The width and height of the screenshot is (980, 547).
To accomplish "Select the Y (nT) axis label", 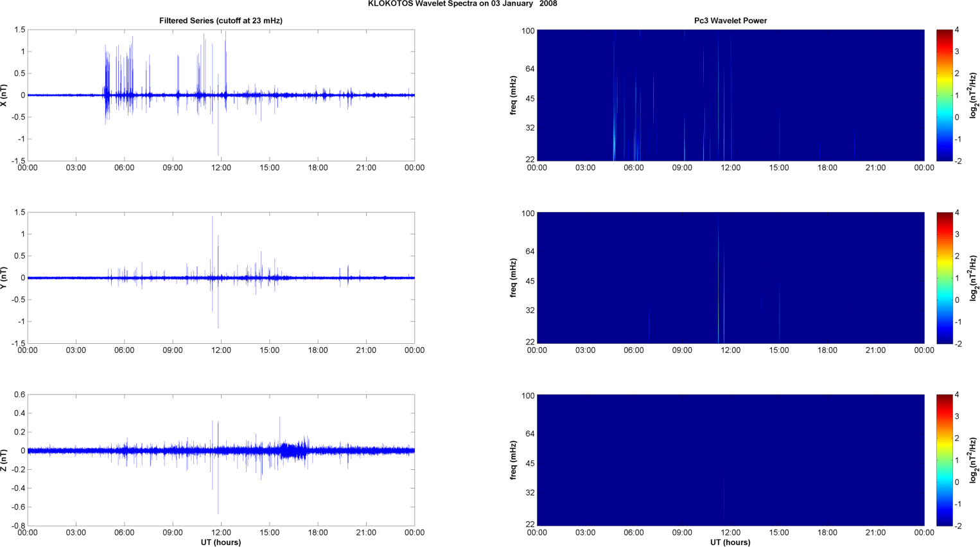I will tap(4, 278).
